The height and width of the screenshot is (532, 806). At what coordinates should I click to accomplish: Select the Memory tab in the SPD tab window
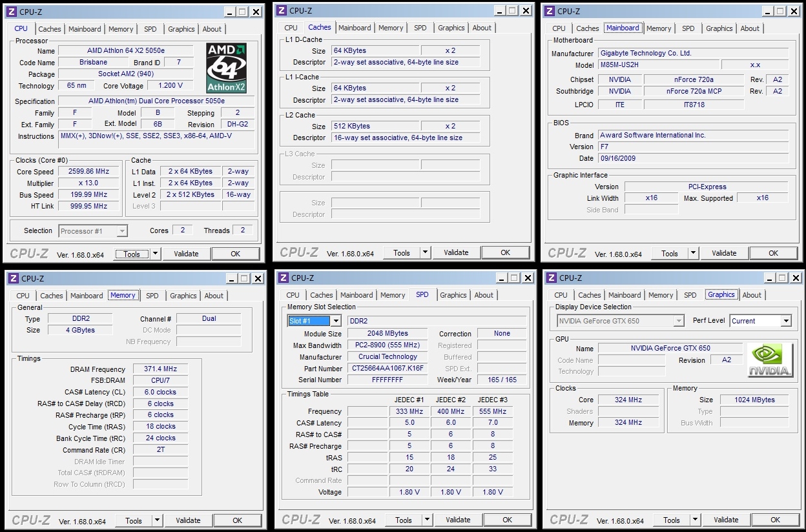[x=393, y=295]
